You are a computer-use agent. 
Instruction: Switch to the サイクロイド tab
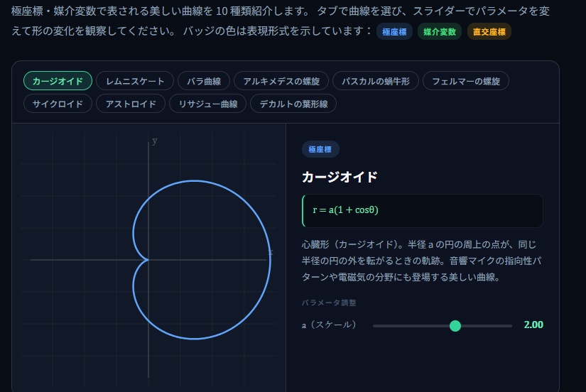(58, 104)
